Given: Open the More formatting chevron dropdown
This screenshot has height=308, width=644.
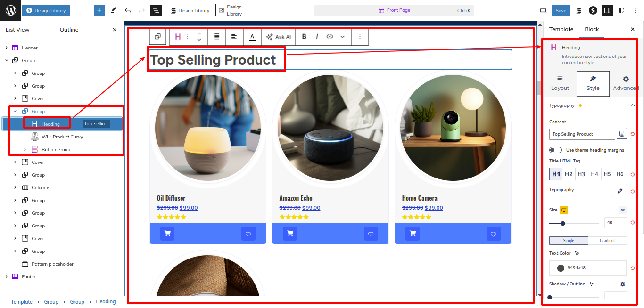Looking at the screenshot, I should tap(342, 37).
